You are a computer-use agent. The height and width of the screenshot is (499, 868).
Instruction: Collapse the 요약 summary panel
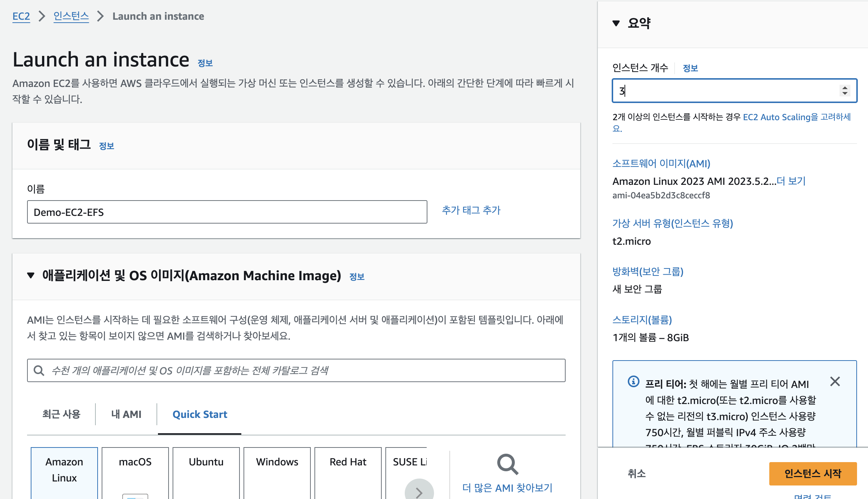[x=616, y=23]
